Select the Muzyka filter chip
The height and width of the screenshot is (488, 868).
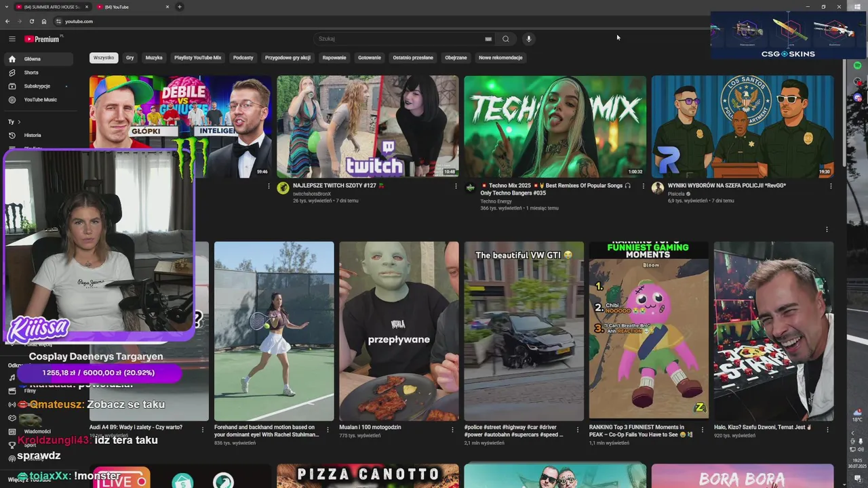point(154,58)
